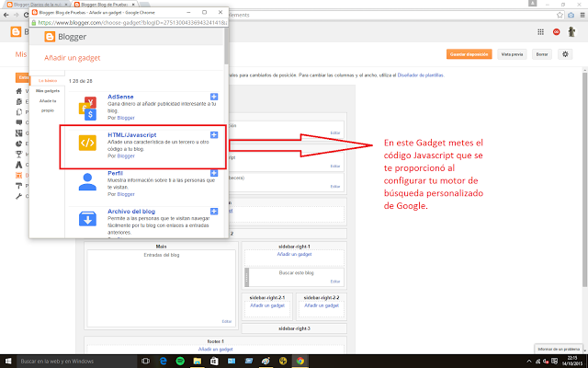The width and height of the screenshot is (588, 368).
Task: Open Spotify from the taskbar
Action: (180, 362)
